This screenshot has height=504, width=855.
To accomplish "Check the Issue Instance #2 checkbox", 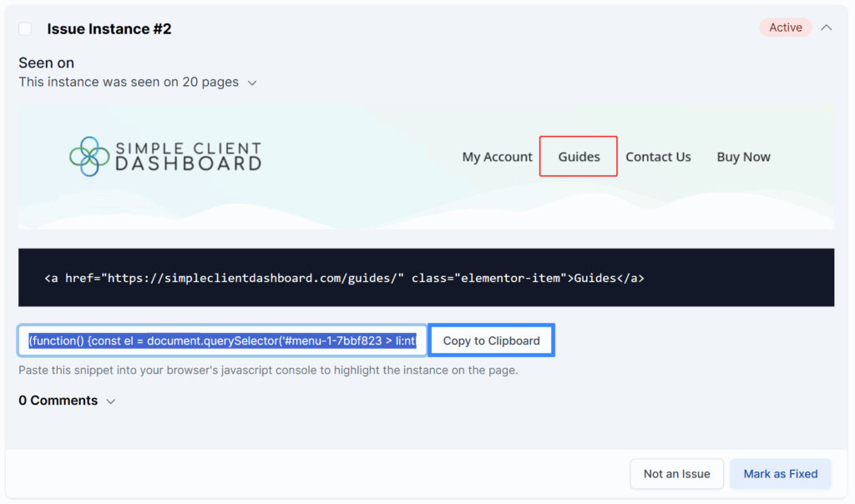I will click(25, 28).
